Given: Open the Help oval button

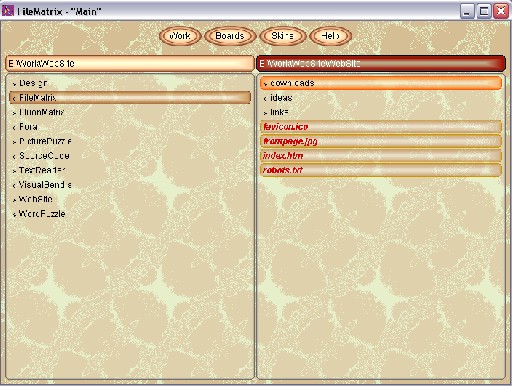Looking at the screenshot, I should click(x=330, y=36).
